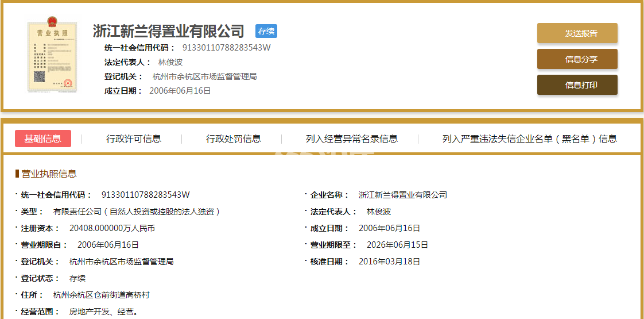Click the business scope 房地产开发、经营。

click(x=103, y=312)
